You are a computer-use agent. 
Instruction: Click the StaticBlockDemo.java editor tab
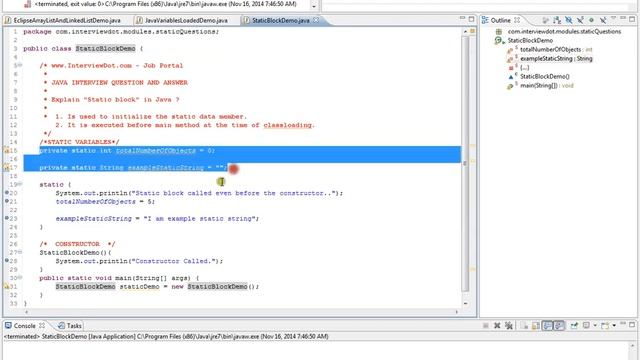coord(280,20)
